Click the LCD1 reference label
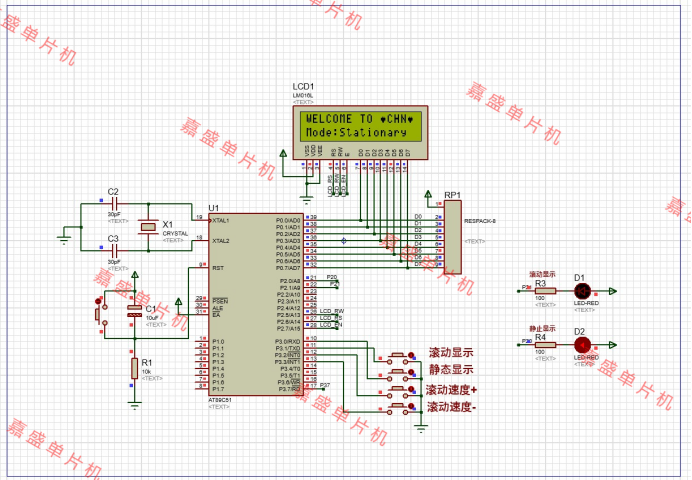 (303, 86)
